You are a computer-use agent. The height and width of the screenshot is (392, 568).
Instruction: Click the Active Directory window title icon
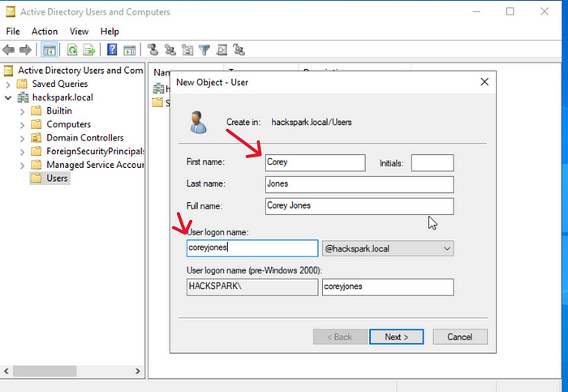point(11,12)
